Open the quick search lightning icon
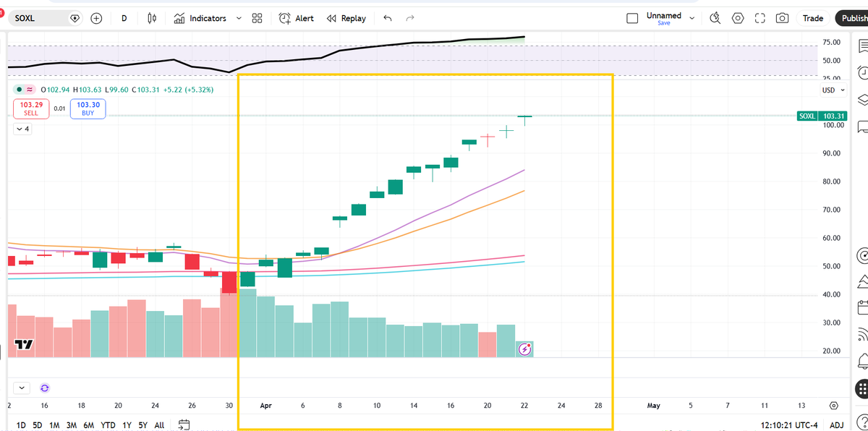Image resolution: width=868 pixels, height=431 pixels. (715, 18)
